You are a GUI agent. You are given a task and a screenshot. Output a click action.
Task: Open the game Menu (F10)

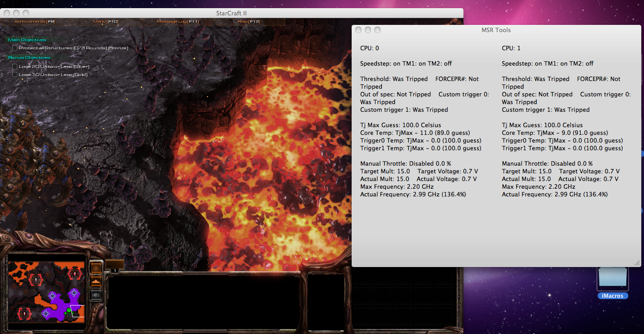105,21
